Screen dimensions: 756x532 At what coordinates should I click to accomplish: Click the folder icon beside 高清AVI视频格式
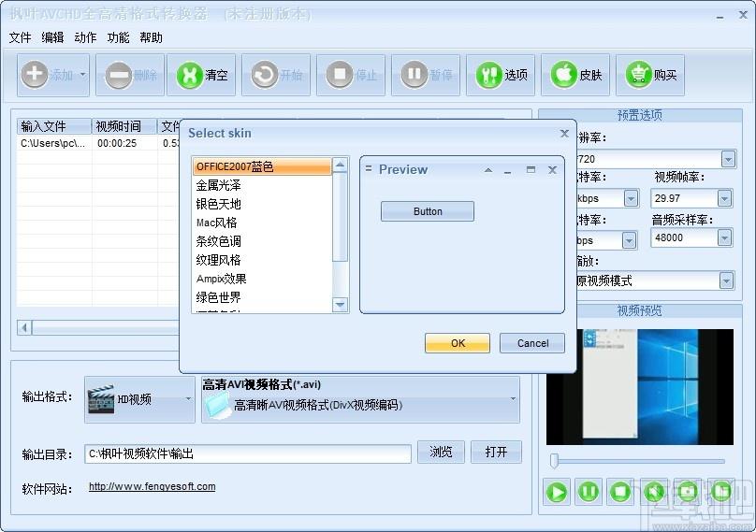coord(218,405)
